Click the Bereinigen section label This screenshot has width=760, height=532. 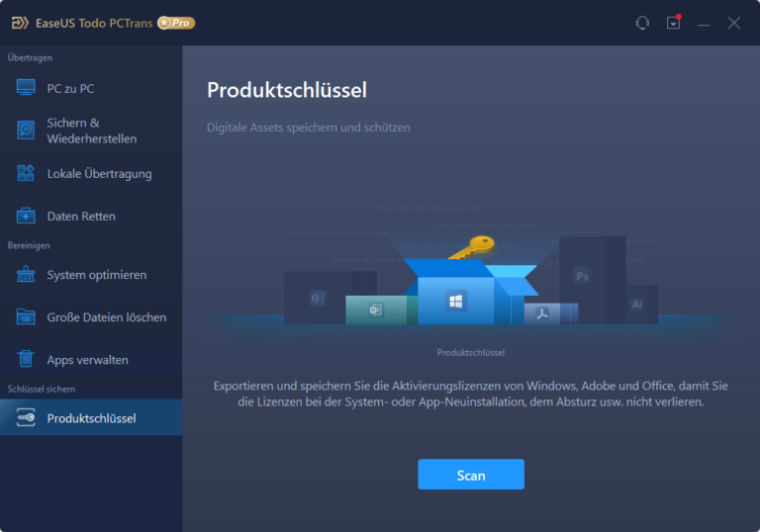29,245
